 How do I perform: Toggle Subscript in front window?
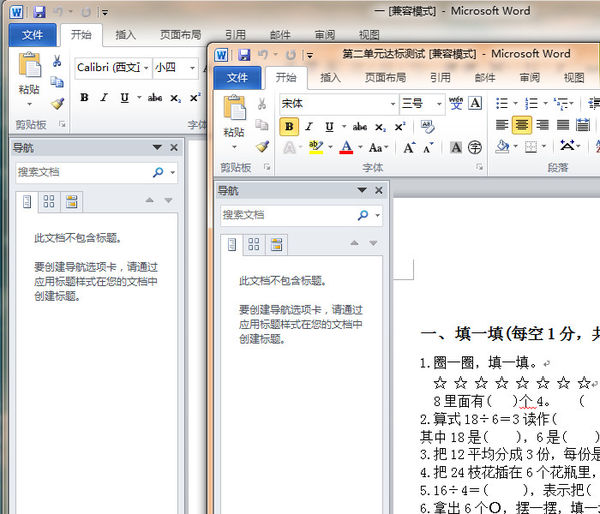point(380,127)
